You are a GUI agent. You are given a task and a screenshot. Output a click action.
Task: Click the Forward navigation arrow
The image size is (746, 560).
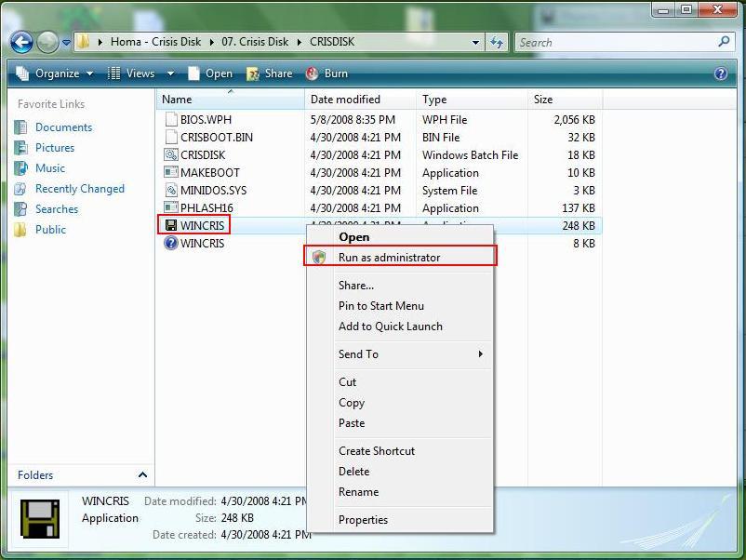[x=47, y=43]
